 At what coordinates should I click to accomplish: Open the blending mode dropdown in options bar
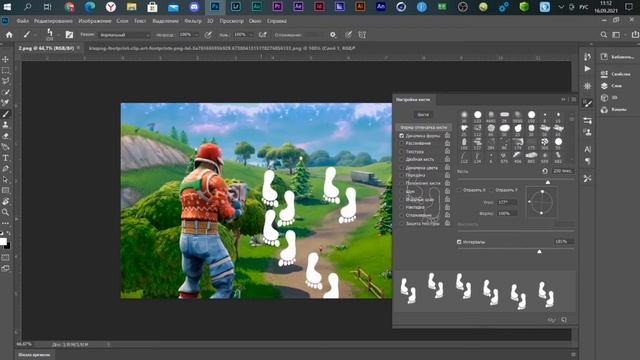[x=124, y=35]
